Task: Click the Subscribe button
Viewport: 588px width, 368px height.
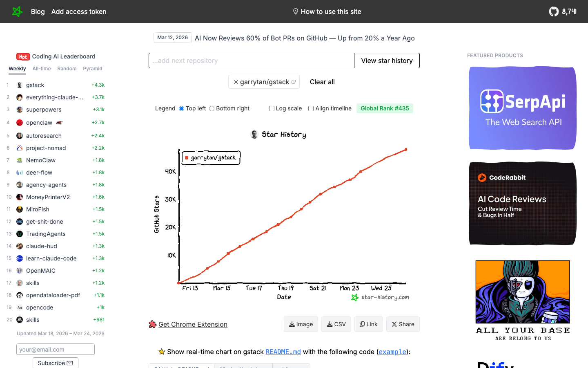Action: [56, 363]
